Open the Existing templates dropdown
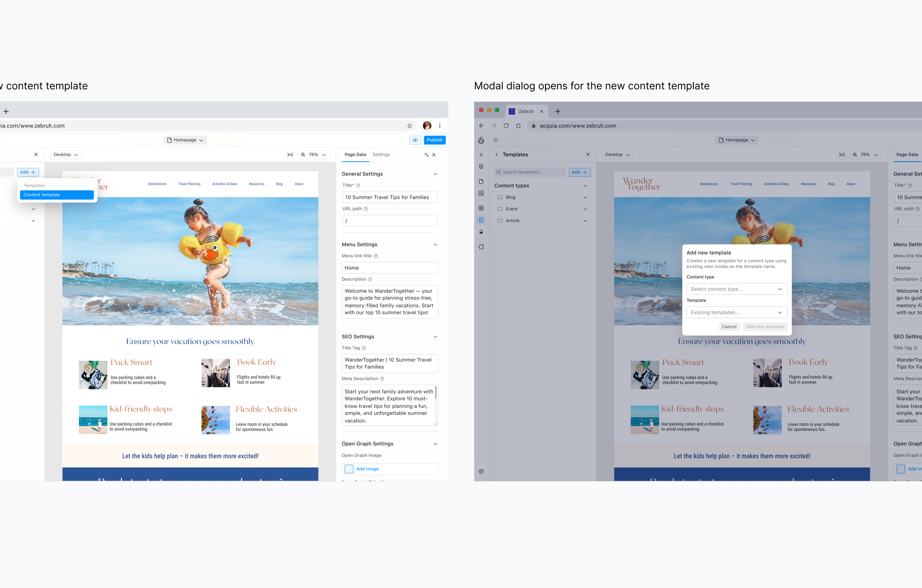This screenshot has height=588, width=922. tap(736, 312)
